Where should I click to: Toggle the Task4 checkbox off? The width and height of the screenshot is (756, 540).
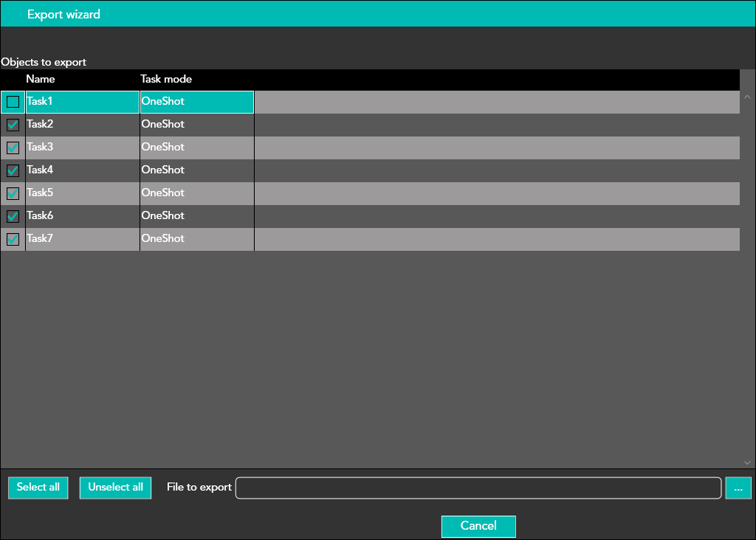(x=13, y=170)
